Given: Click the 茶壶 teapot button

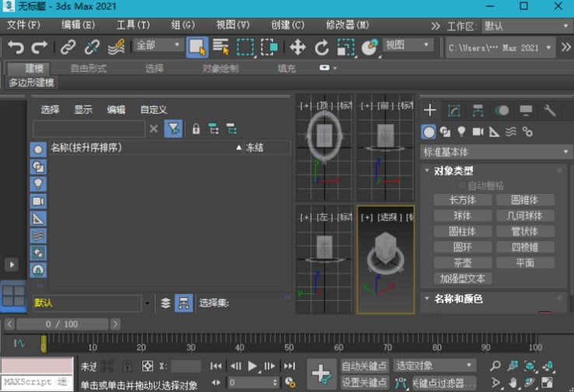Looking at the screenshot, I should pos(462,263).
